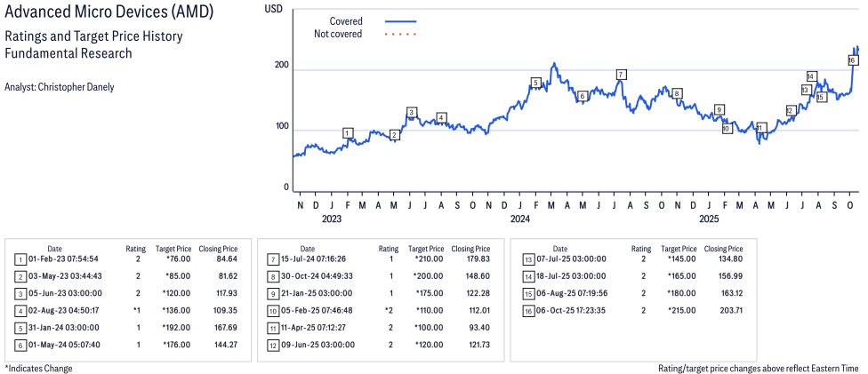868x374 pixels.
Task: Click chart marker 16 at the chart's right edge
Action: pos(852,60)
